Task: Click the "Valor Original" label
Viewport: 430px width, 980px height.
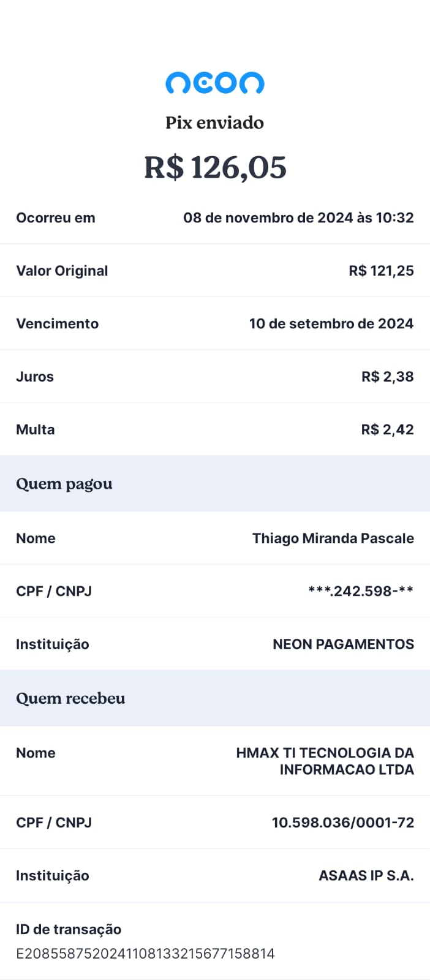Action: point(62,271)
